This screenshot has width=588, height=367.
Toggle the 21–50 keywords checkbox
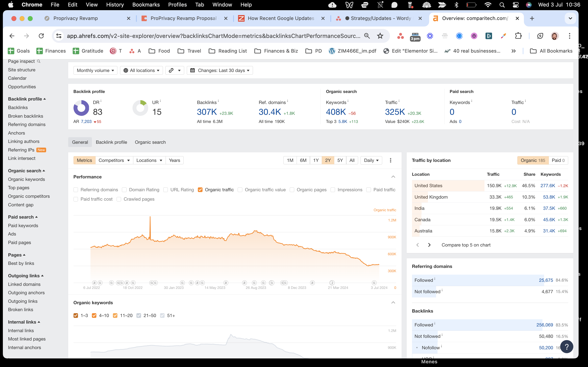pyautogui.click(x=139, y=316)
